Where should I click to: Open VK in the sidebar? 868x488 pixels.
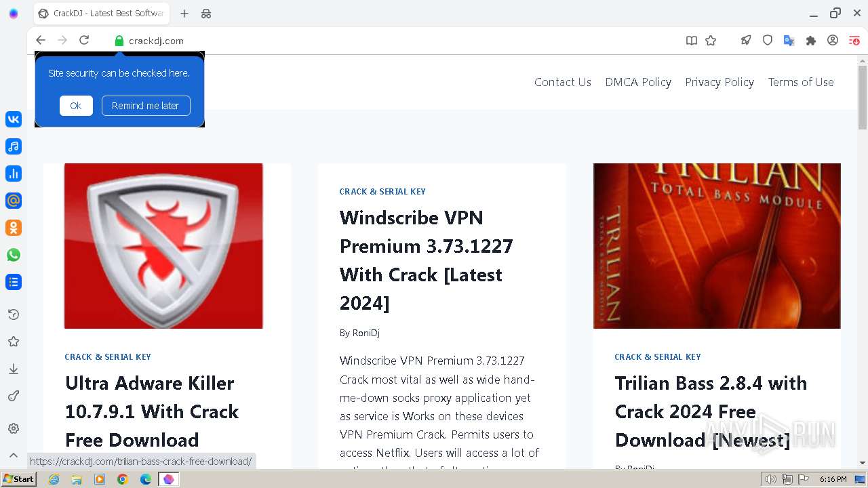14,119
